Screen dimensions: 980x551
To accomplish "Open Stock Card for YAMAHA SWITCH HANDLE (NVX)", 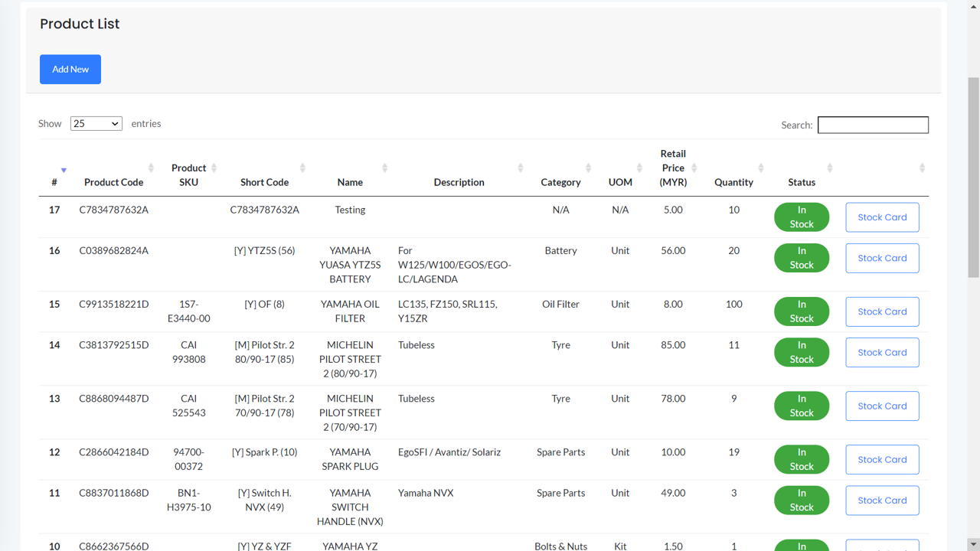I will (x=882, y=500).
